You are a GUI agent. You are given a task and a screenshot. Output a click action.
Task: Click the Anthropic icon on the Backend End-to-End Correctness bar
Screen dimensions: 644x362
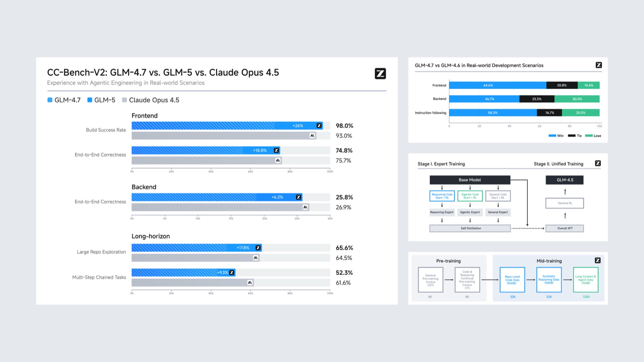point(305,207)
